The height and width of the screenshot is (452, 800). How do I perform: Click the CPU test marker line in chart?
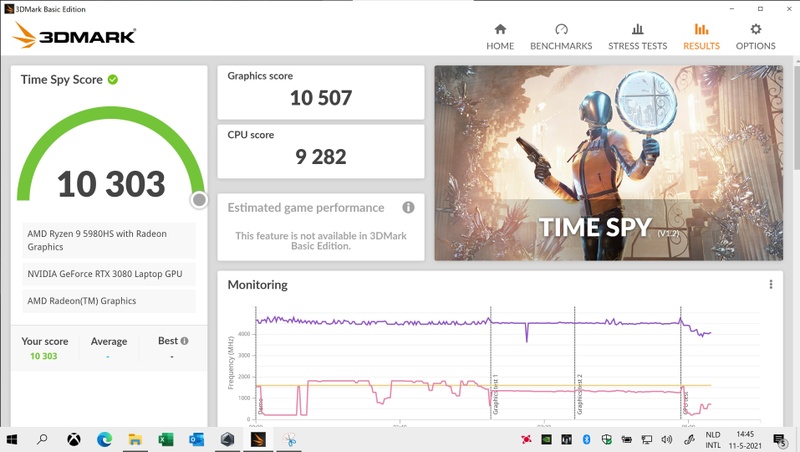tap(681, 362)
